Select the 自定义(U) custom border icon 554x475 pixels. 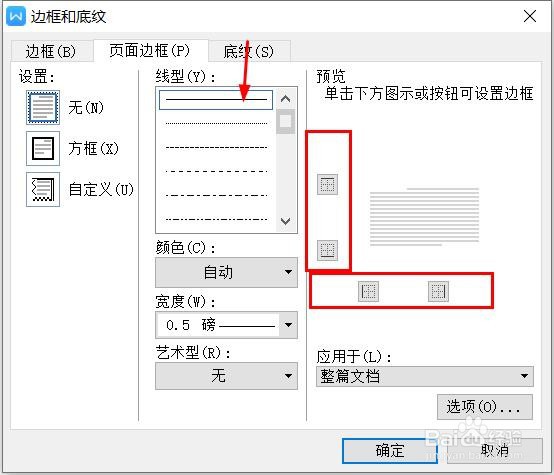point(43,189)
